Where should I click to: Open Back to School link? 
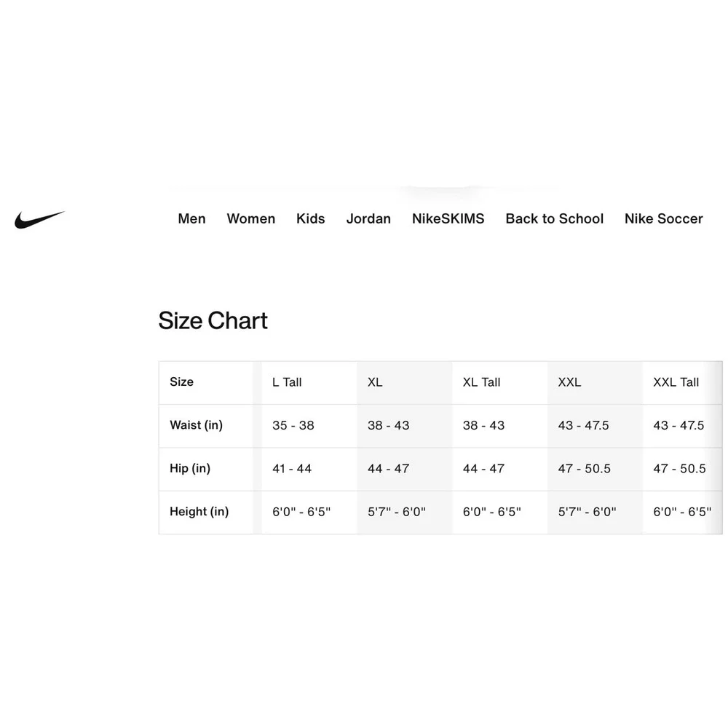pos(554,218)
